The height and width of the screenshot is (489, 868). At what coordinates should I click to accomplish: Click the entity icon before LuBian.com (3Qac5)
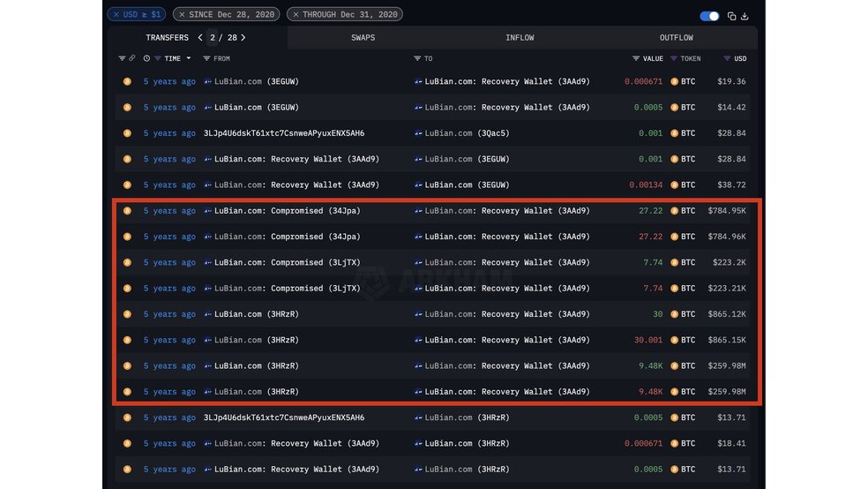point(418,133)
